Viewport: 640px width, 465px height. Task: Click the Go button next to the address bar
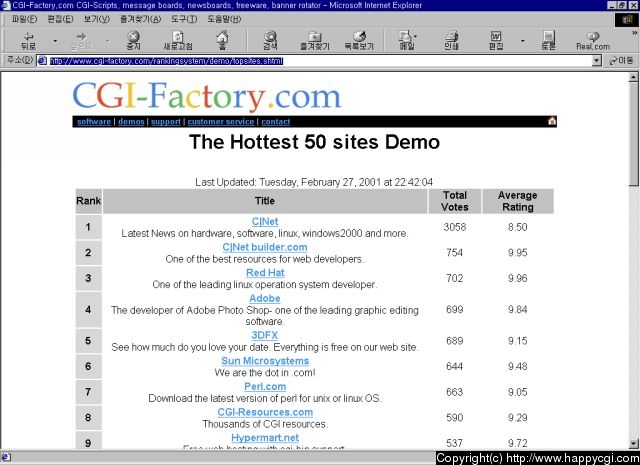(x=621, y=61)
